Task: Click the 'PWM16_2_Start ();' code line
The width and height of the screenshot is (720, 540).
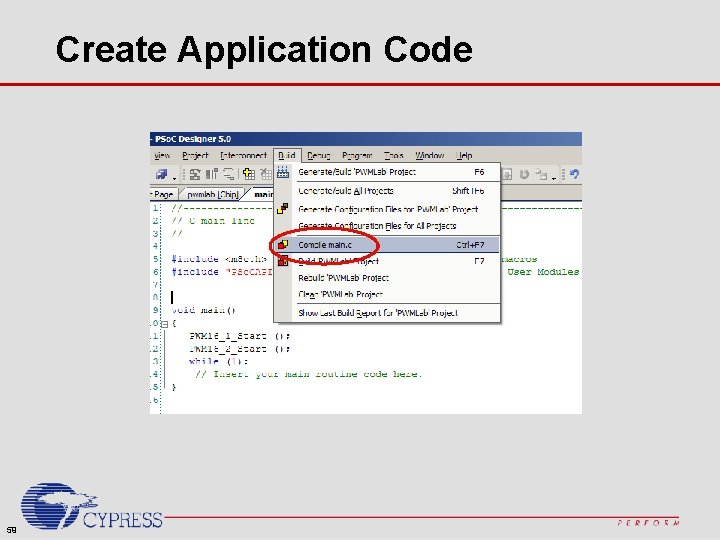Action: tap(239, 349)
